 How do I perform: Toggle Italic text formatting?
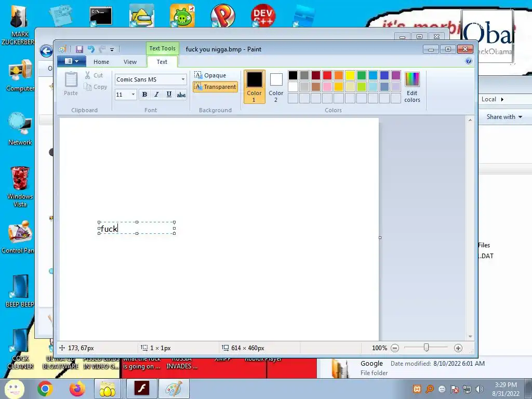point(156,95)
